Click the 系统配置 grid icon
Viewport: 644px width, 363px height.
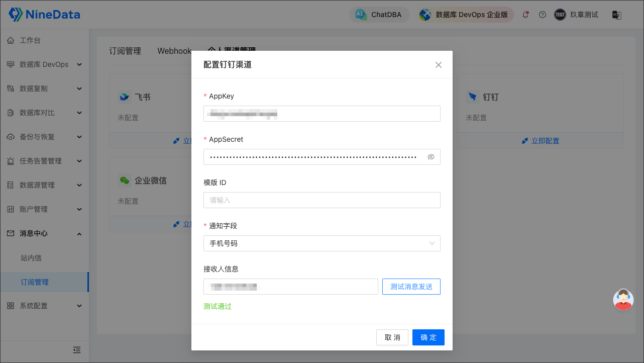click(x=11, y=306)
